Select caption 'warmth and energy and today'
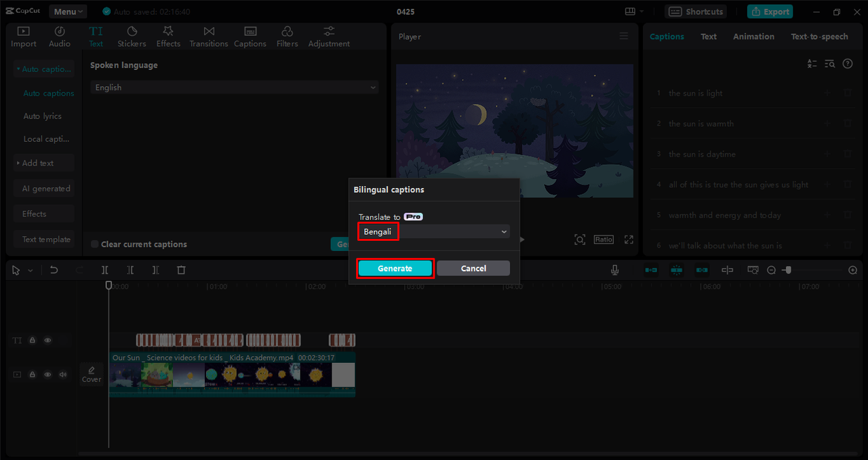868x460 pixels. tap(725, 215)
